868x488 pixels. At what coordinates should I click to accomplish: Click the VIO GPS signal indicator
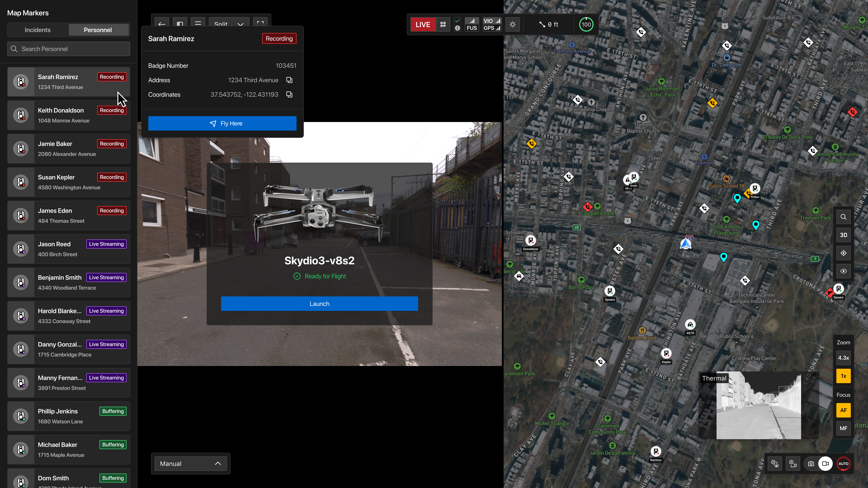[x=492, y=25]
